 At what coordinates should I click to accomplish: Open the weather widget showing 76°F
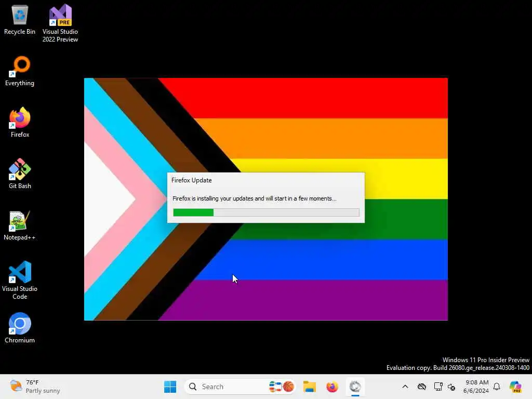[x=35, y=387]
